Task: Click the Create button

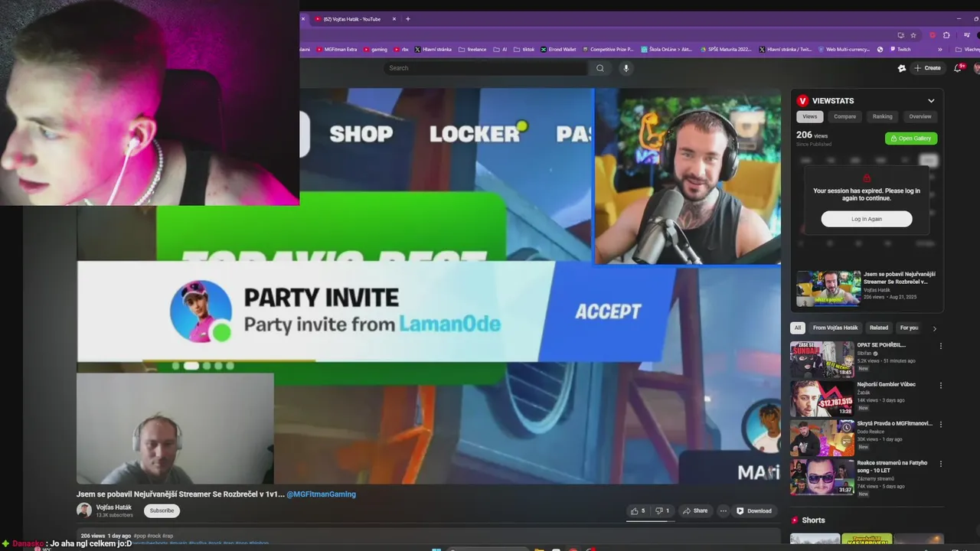Action: 927,68
